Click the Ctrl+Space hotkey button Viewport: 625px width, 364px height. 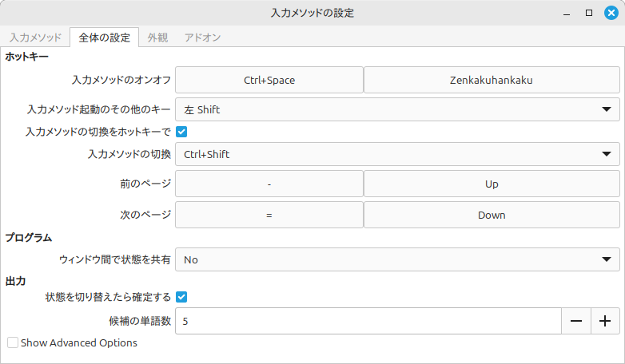(x=269, y=80)
